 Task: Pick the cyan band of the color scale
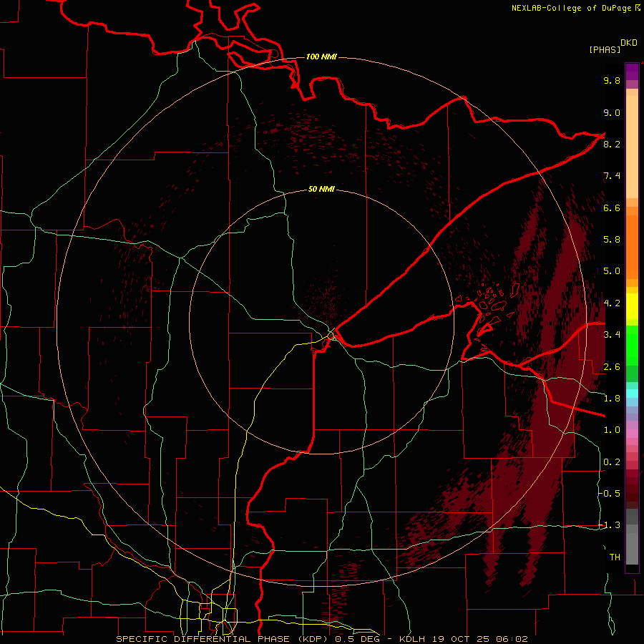[632, 394]
